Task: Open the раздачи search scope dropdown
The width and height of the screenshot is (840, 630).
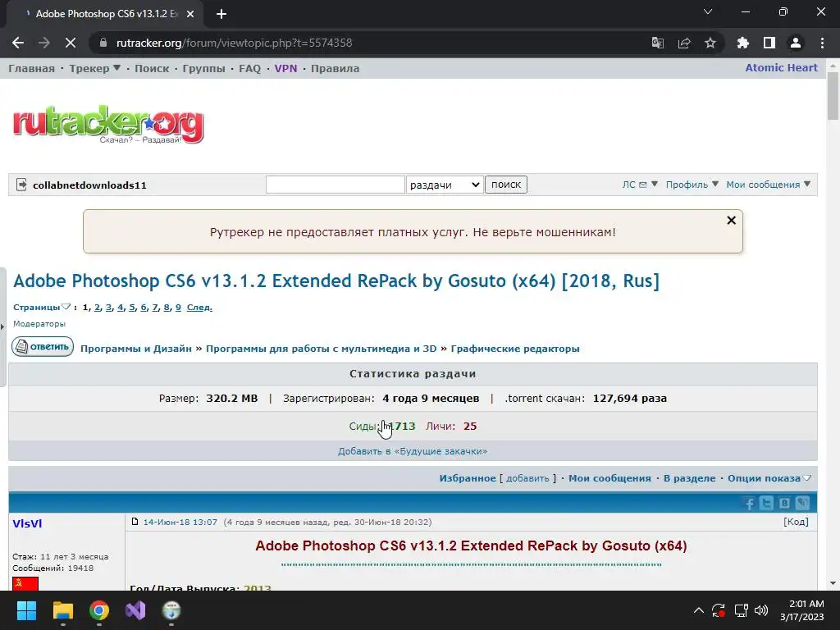Action: tap(445, 185)
